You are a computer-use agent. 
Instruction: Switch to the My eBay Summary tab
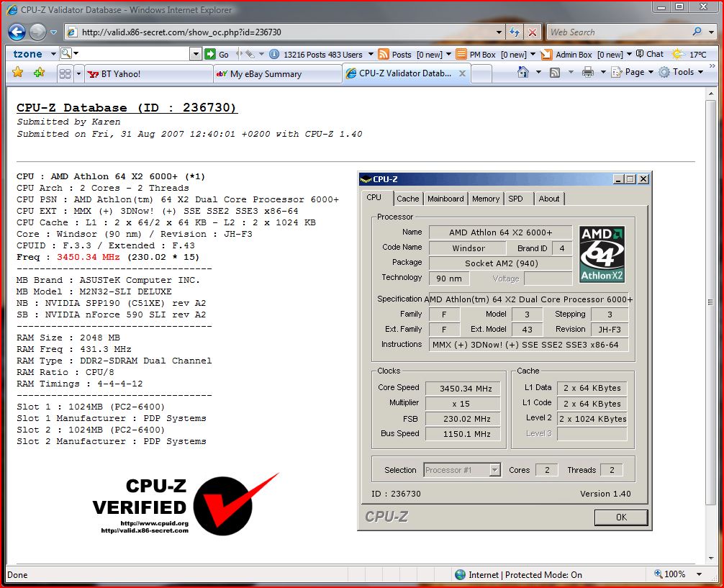point(277,73)
